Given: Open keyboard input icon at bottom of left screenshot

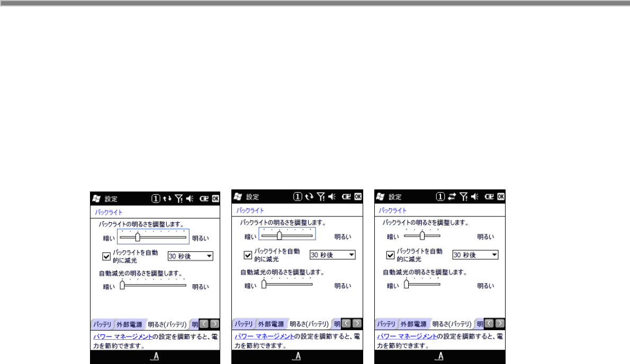Looking at the screenshot, I should point(155,357).
